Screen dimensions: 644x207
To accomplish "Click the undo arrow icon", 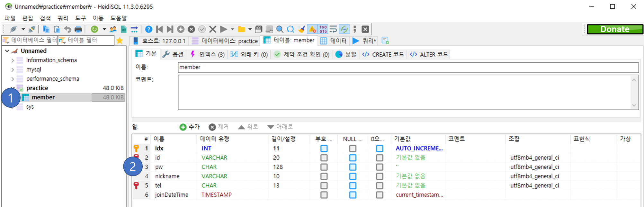I will (67, 29).
